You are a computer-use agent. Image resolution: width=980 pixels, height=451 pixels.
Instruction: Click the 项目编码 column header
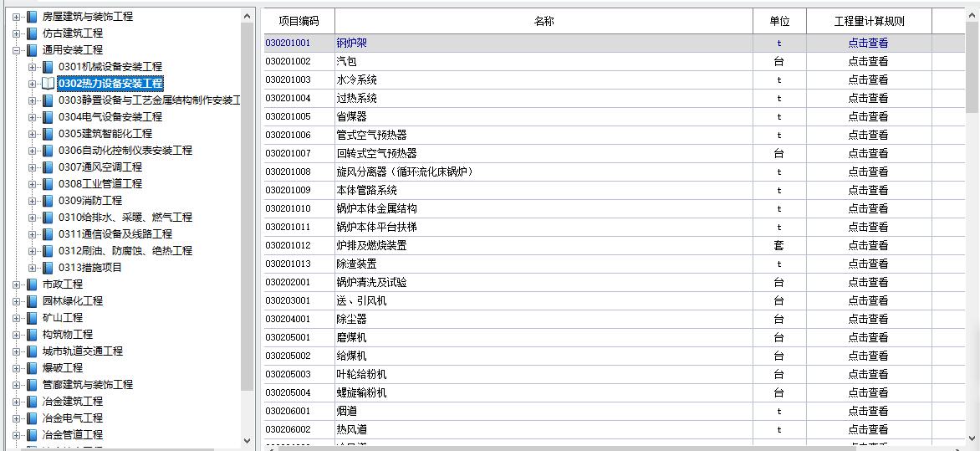[x=299, y=21]
